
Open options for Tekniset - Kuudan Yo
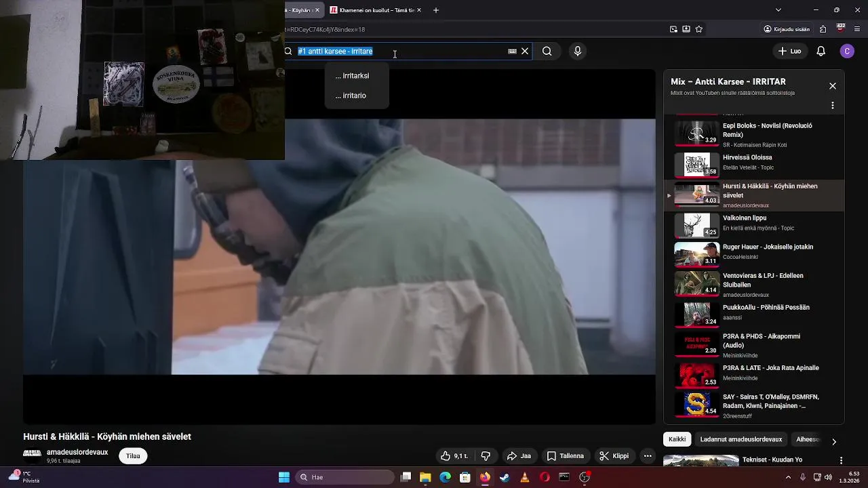coord(841,460)
